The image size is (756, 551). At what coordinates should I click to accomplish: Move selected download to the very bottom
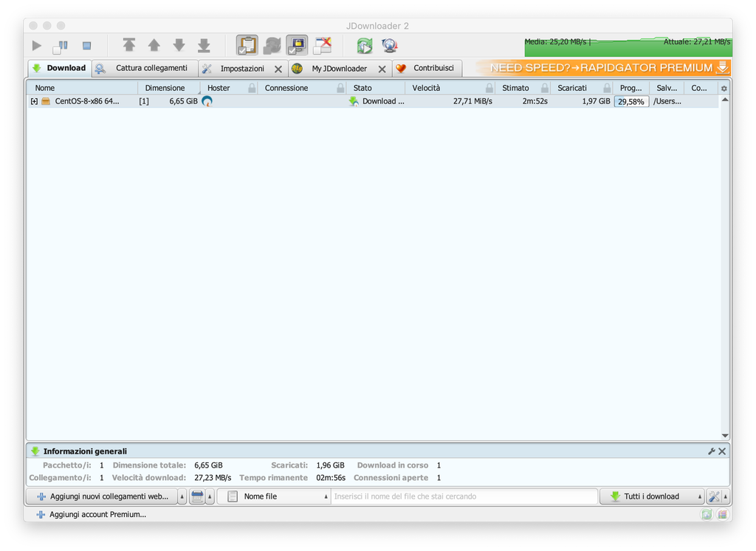(204, 45)
